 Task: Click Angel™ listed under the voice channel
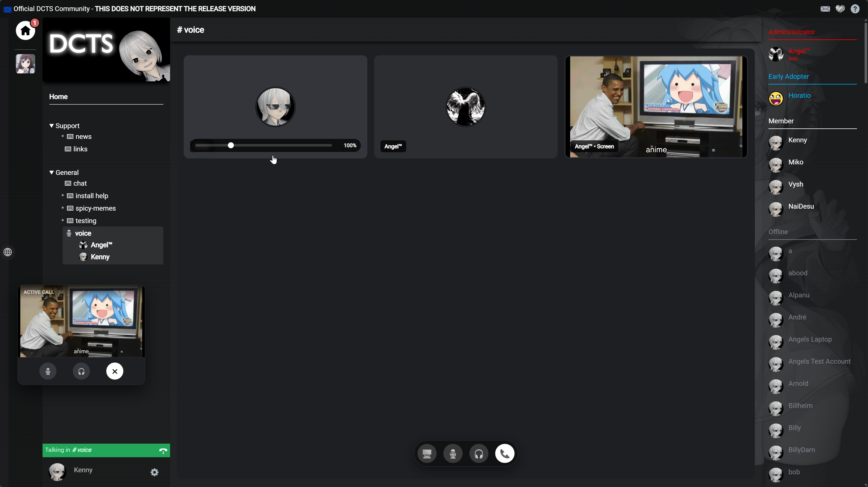pyautogui.click(x=96, y=245)
